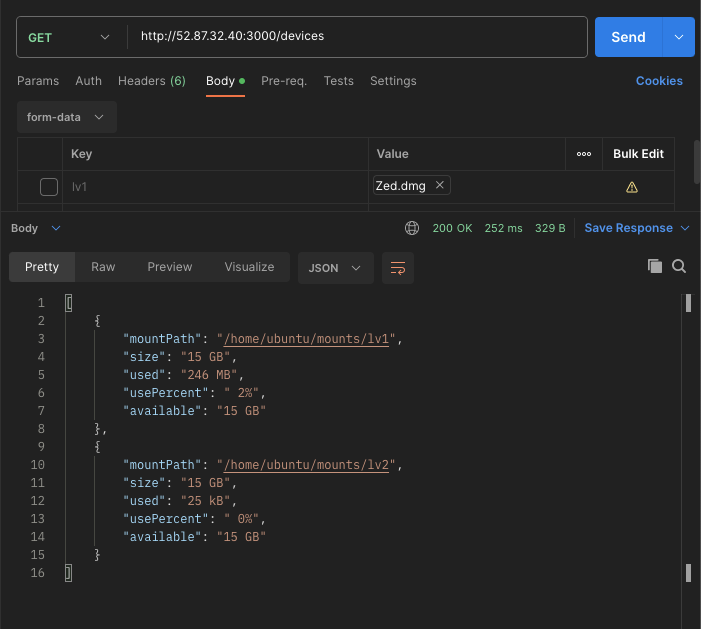Click the " 2%" usePercent value
Screen dimensions: 701x629
pyautogui.click(x=241, y=393)
